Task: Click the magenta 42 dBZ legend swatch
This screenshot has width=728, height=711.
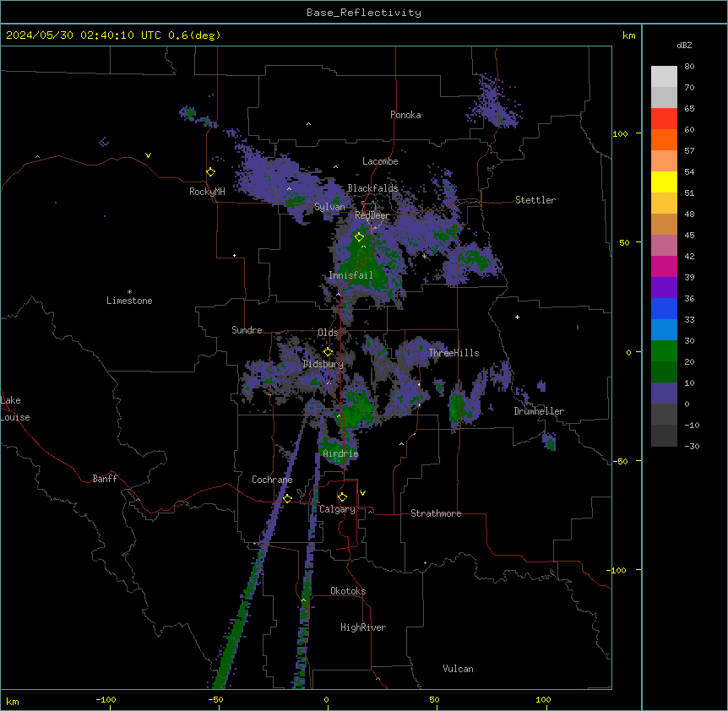Action: click(664, 266)
